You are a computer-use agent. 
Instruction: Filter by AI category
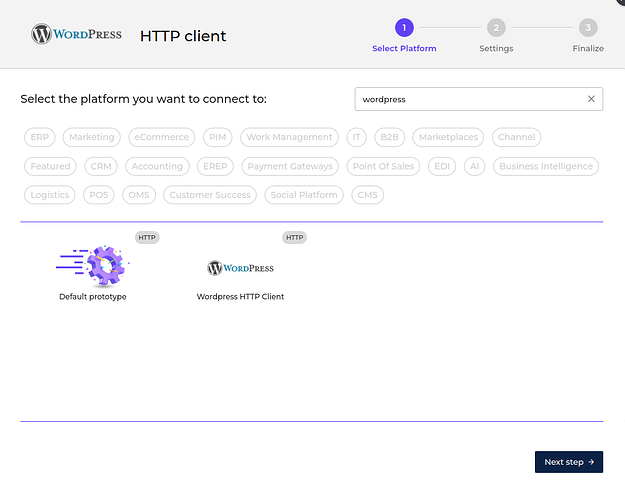[x=475, y=166]
